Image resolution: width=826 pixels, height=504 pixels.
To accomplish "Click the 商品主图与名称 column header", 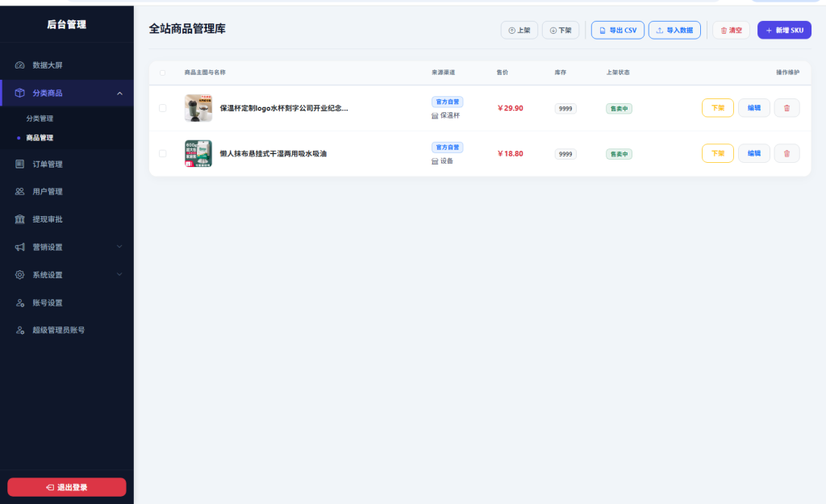I will (x=205, y=72).
